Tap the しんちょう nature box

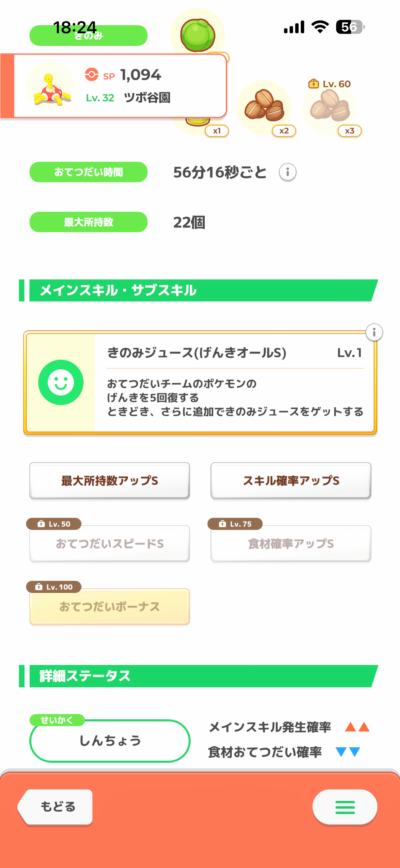tap(110, 740)
